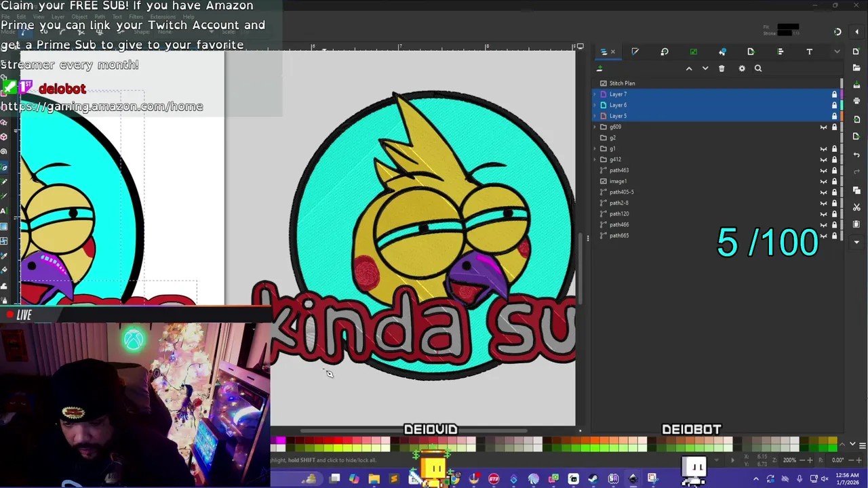Click New document icon in command bar
The width and height of the screenshot is (868, 488).
point(856,52)
